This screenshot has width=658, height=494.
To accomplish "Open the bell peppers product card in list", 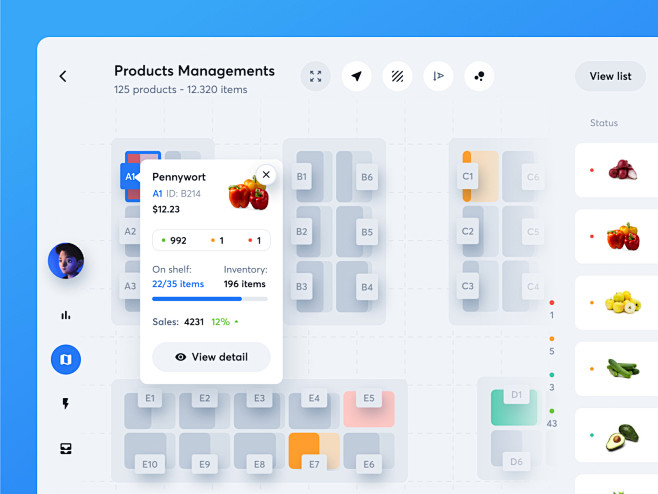I will point(616,236).
